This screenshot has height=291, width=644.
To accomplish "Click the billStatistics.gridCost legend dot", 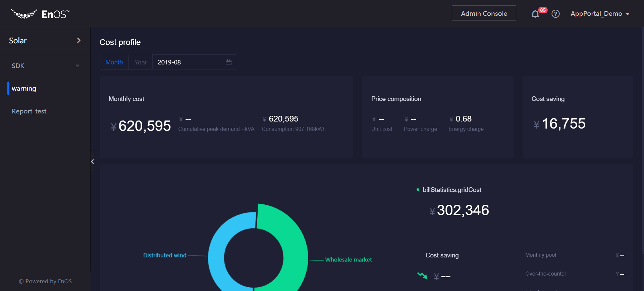I will click(418, 190).
